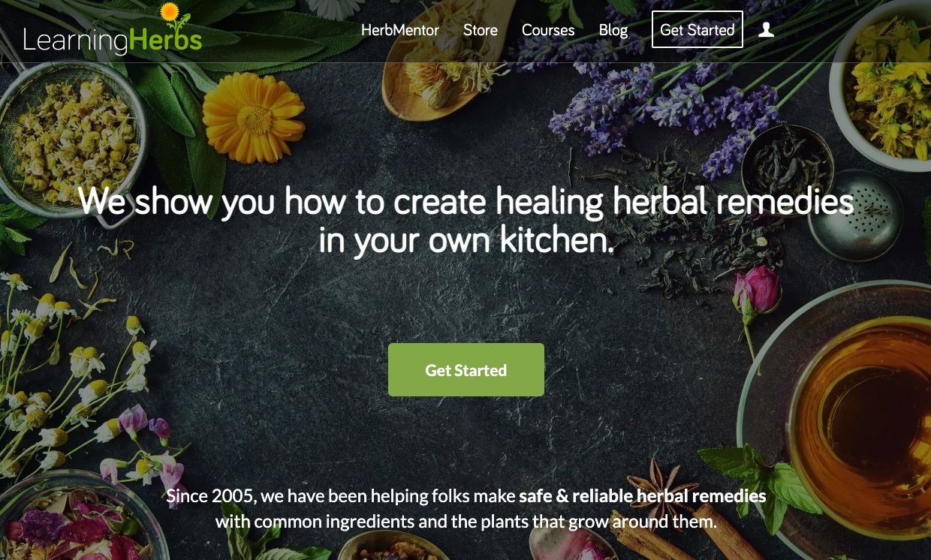Navigate to the Courses page
Screen dimensions: 931x560
click(548, 30)
